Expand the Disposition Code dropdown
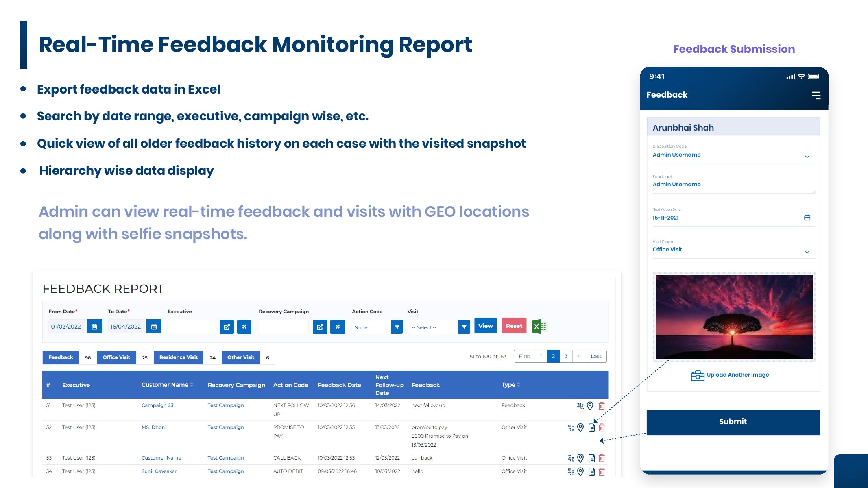 pos(807,157)
